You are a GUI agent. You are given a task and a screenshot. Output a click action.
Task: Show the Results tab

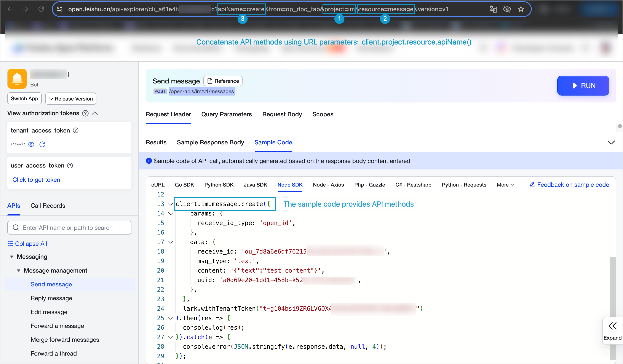pyautogui.click(x=156, y=142)
